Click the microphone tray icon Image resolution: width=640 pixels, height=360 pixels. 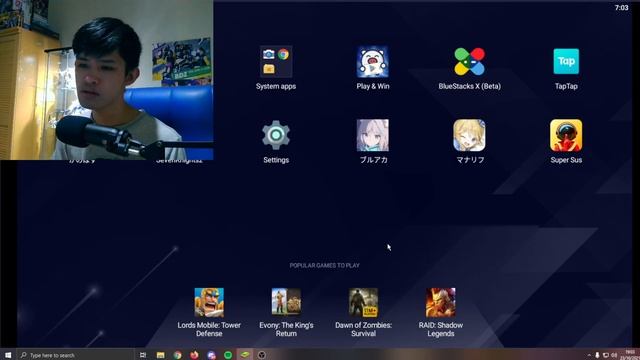[x=597, y=355]
